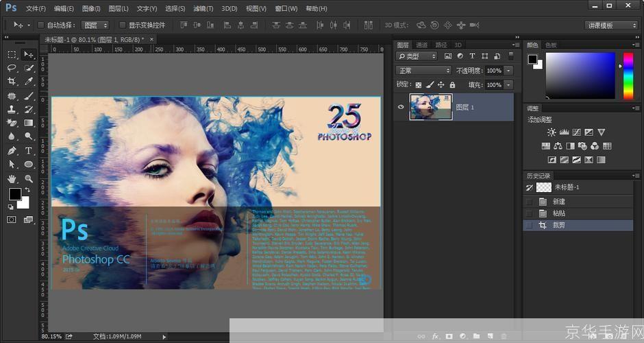The height and width of the screenshot is (343, 644).
Task: Open the 类型 layer filter dropdown
Action: click(417, 56)
